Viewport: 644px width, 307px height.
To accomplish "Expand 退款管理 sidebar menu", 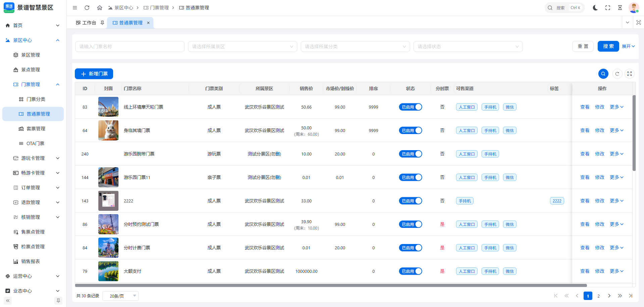I will pyautogui.click(x=33, y=202).
